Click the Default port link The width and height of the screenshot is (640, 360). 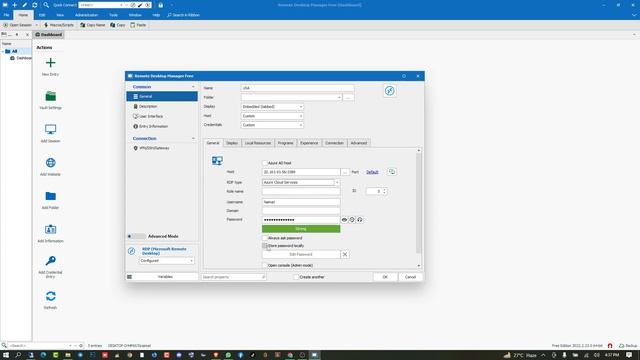pos(372,172)
